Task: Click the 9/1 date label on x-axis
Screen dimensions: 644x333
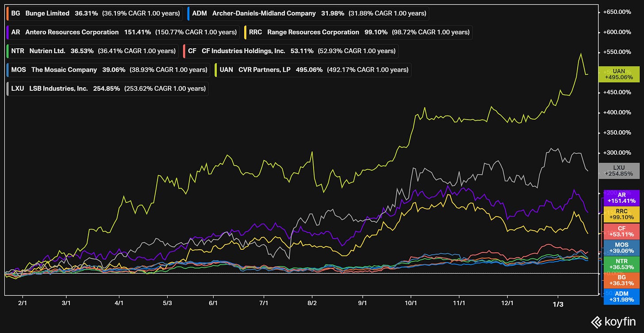Action: coord(363,303)
